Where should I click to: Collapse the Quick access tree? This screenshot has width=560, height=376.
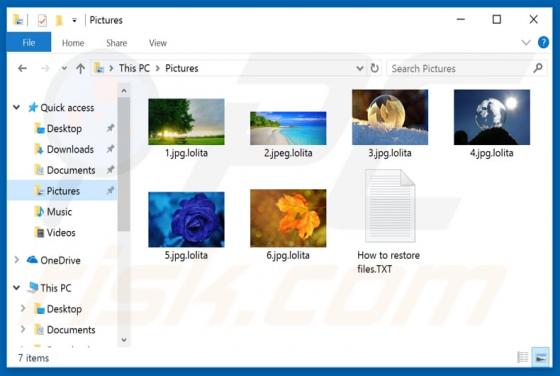16,107
